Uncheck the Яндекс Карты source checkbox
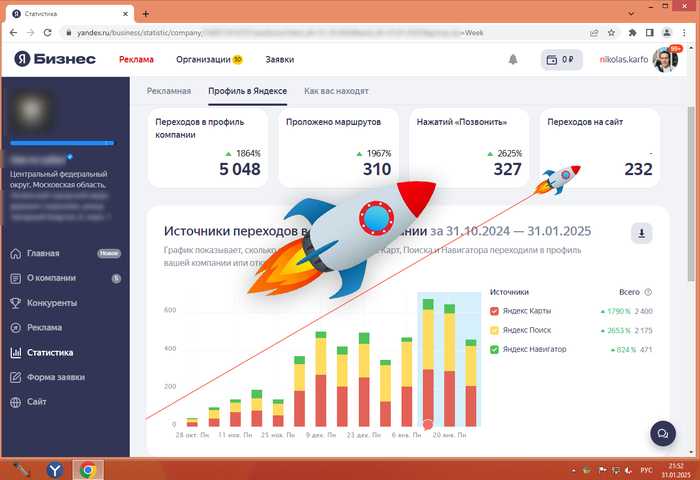The image size is (700, 480). 494,311
